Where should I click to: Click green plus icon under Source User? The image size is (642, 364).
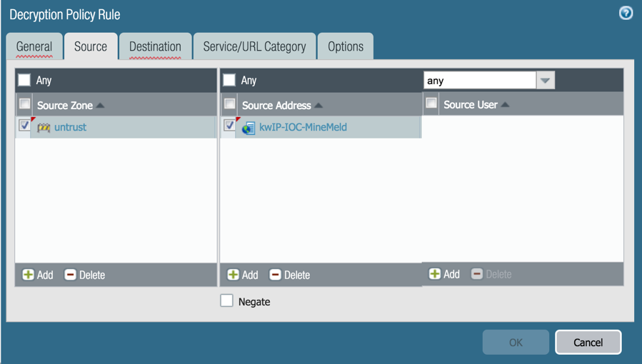point(435,273)
